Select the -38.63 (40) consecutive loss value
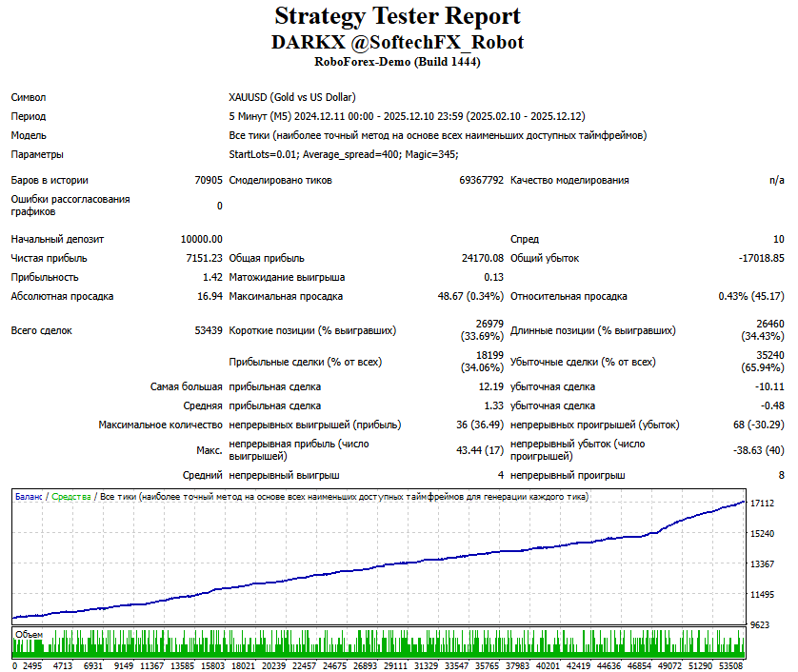The width and height of the screenshot is (798, 672). click(x=758, y=450)
